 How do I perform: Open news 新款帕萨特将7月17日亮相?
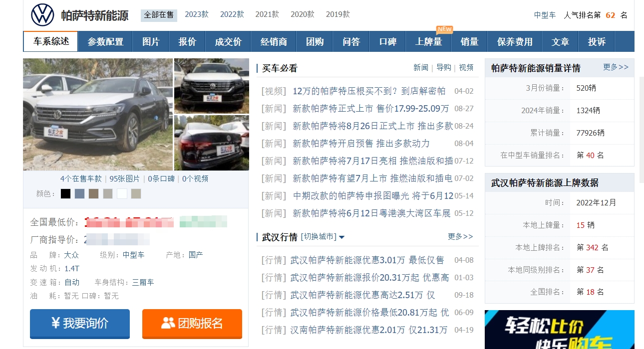[373, 161]
